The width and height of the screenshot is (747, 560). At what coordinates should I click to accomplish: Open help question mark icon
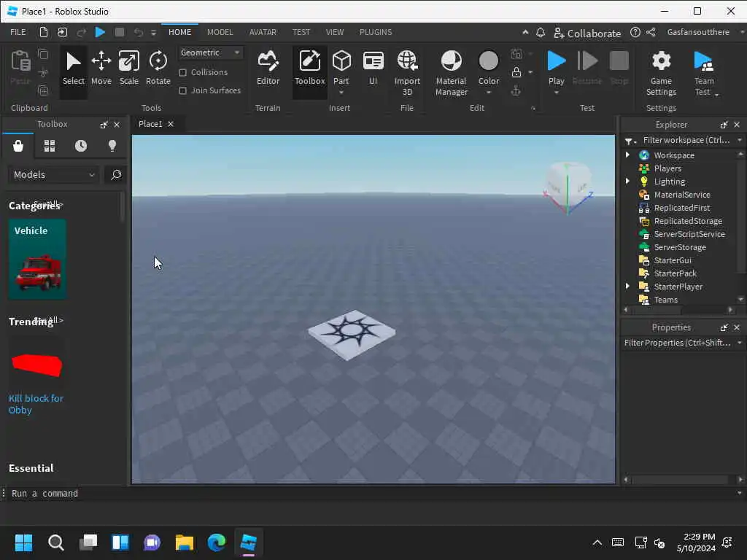coord(635,32)
